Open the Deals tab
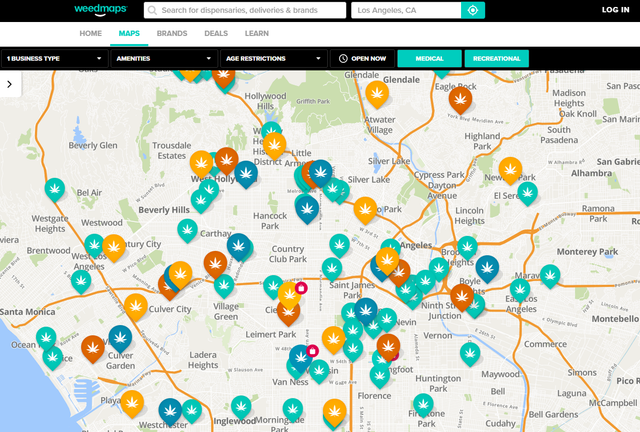 click(x=216, y=33)
